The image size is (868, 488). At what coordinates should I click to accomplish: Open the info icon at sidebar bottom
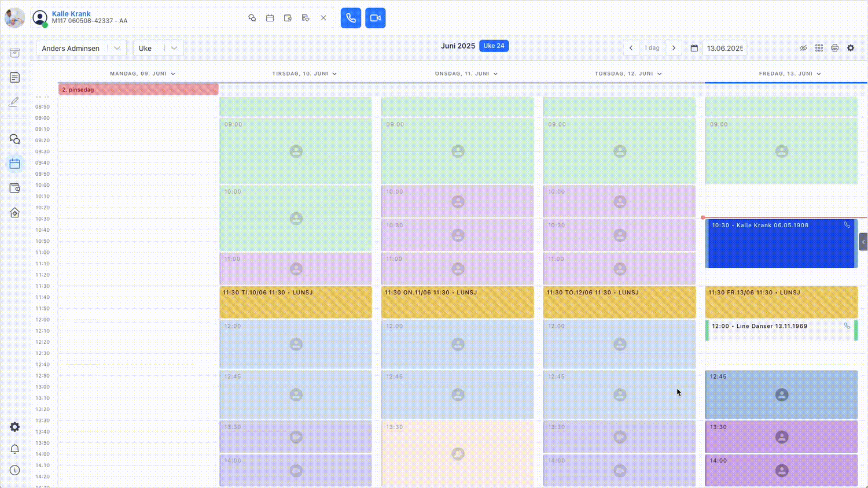point(15,470)
